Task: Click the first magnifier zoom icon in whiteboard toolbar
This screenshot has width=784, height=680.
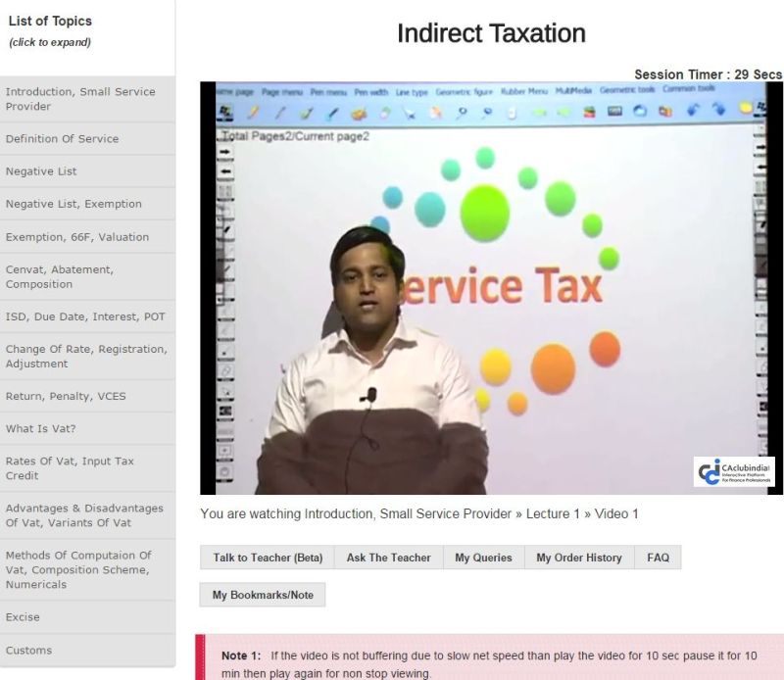Action: click(461, 112)
